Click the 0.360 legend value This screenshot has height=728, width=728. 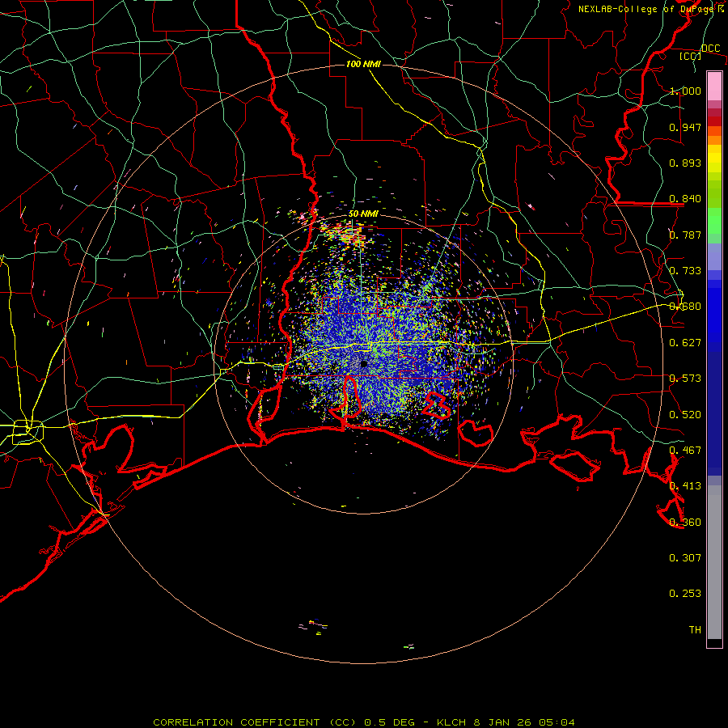pyautogui.click(x=685, y=523)
